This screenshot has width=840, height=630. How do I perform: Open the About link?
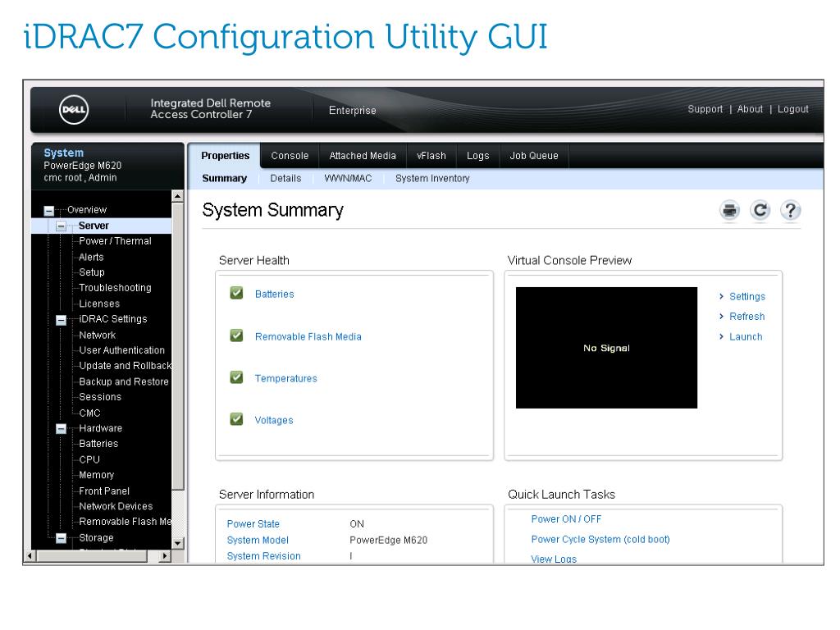click(750, 109)
